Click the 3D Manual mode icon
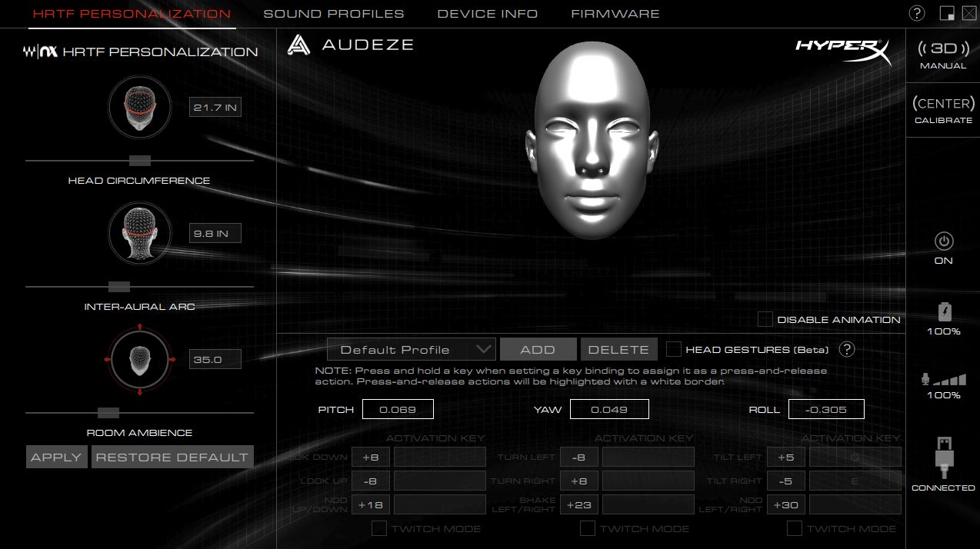Viewport: 980px width, 549px height. (x=943, y=49)
